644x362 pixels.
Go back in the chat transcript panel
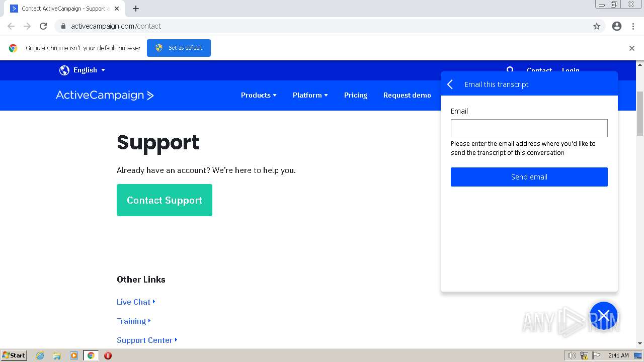(x=450, y=84)
